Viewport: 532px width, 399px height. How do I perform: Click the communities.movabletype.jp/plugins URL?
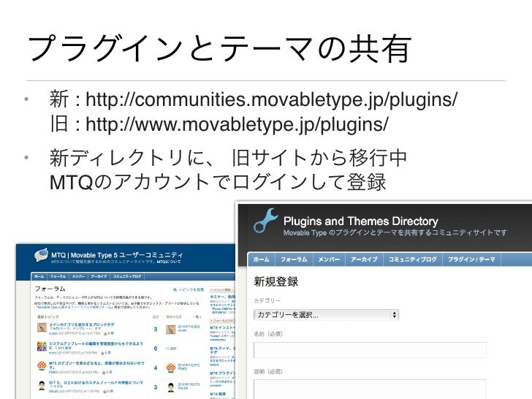click(271, 99)
